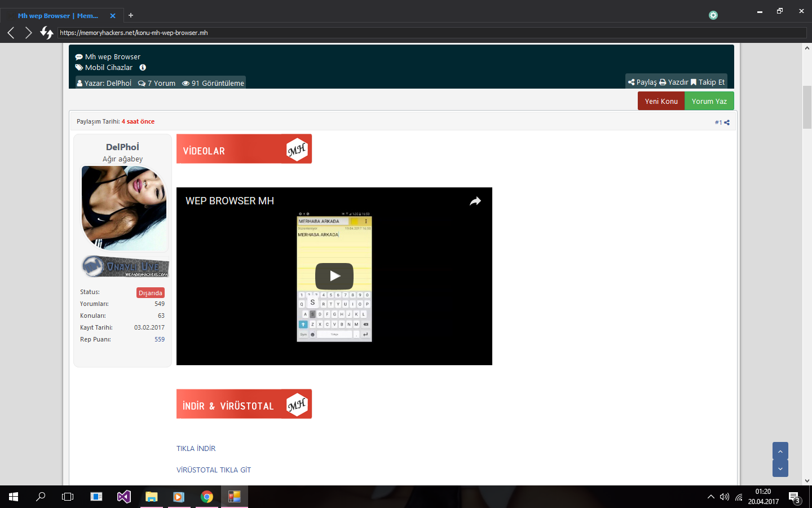Open a new browser tab
The height and width of the screenshot is (508, 812).
point(131,15)
